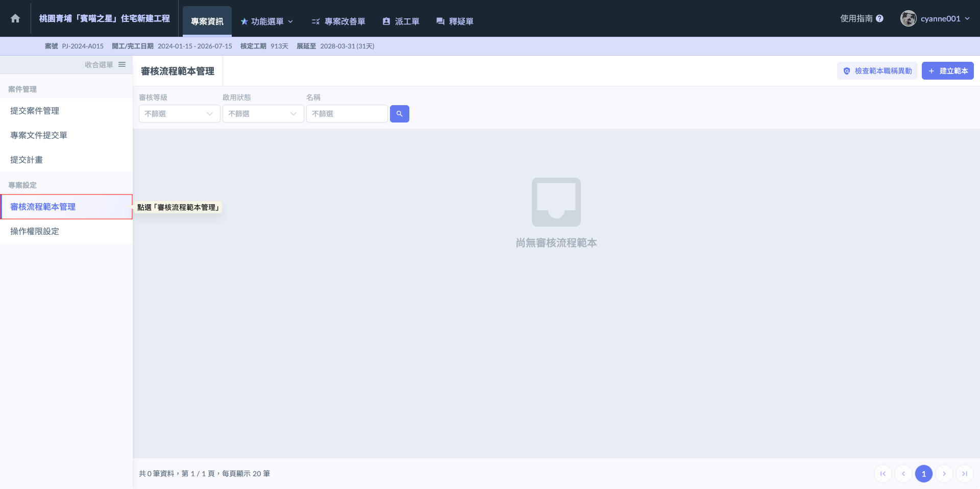Go to previous page arrow
Screen dimensions: 980x489
(x=903, y=474)
